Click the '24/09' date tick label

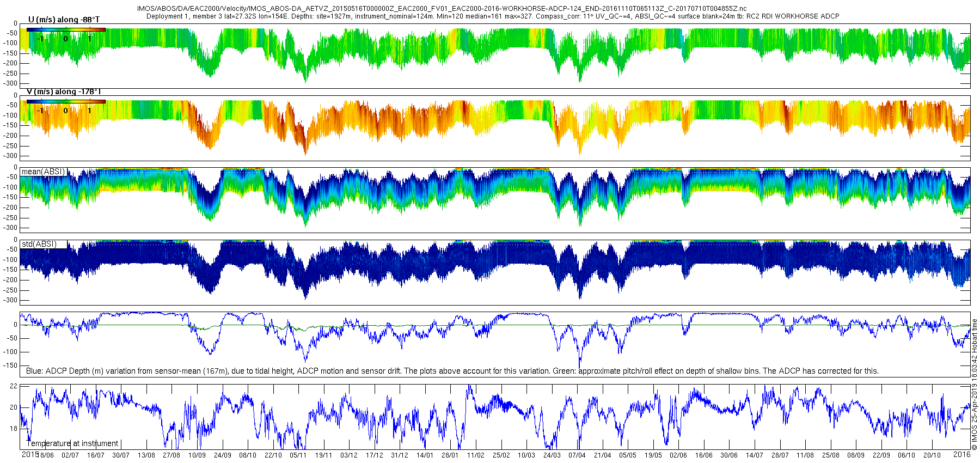coord(222,455)
